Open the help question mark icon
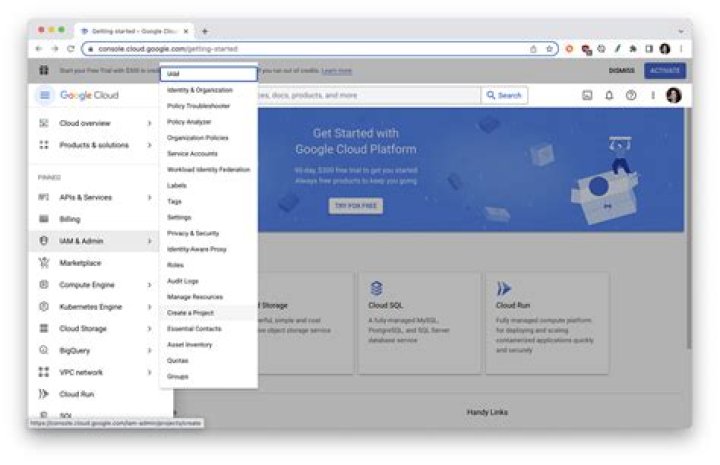Screen dimensions: 720x465 tap(631, 95)
